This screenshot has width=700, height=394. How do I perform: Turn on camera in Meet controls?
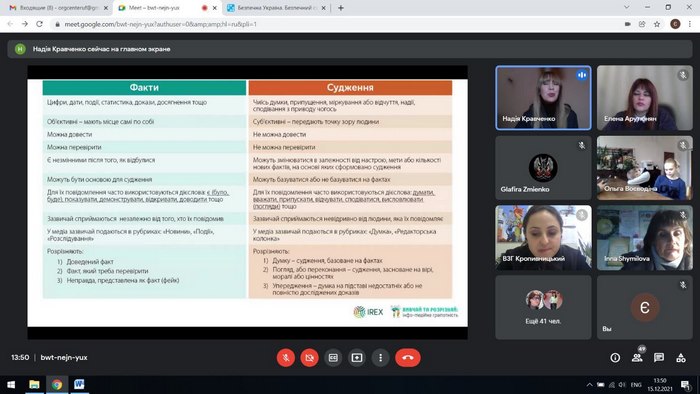pyautogui.click(x=309, y=358)
